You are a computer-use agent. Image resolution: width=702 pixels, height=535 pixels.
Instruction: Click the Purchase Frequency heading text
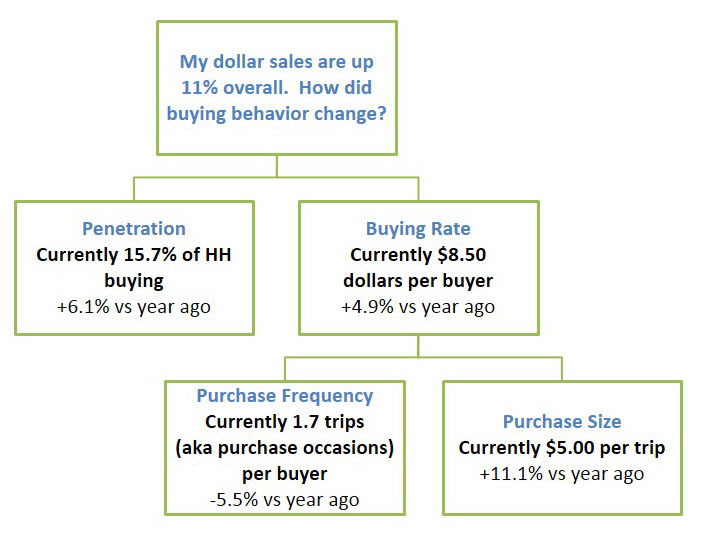285,396
